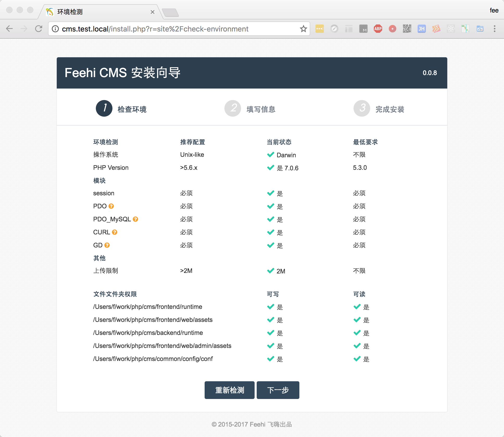Open the QR code extension
The image size is (504, 437).
[x=407, y=29]
